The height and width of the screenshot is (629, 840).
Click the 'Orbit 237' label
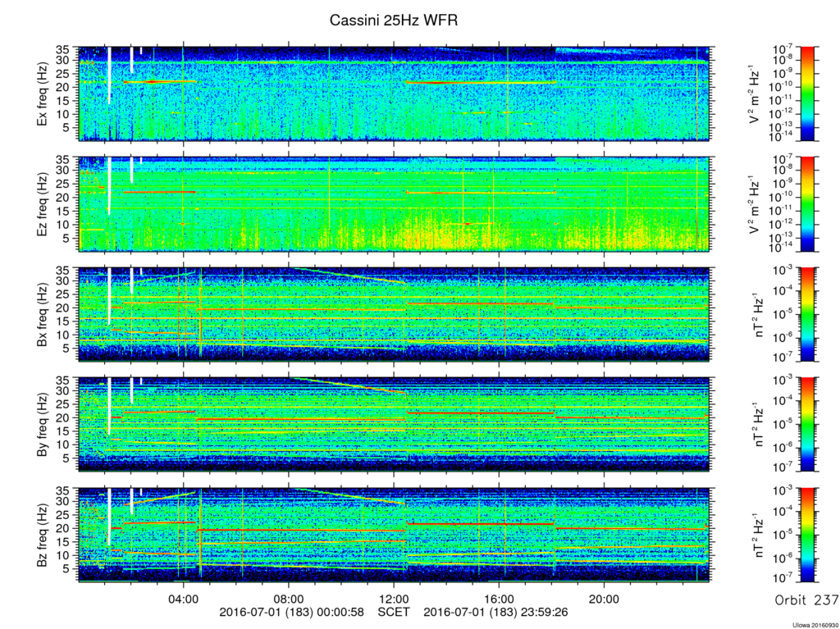coord(807,600)
